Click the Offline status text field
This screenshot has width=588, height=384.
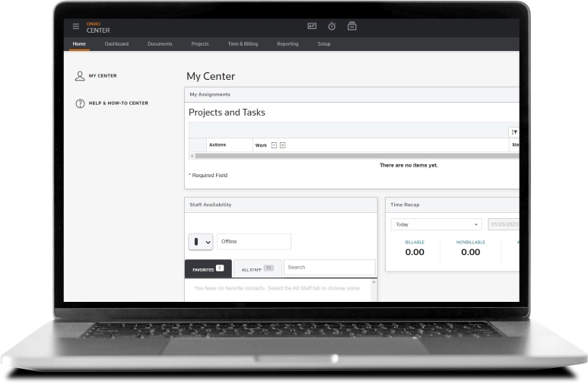pyautogui.click(x=253, y=242)
